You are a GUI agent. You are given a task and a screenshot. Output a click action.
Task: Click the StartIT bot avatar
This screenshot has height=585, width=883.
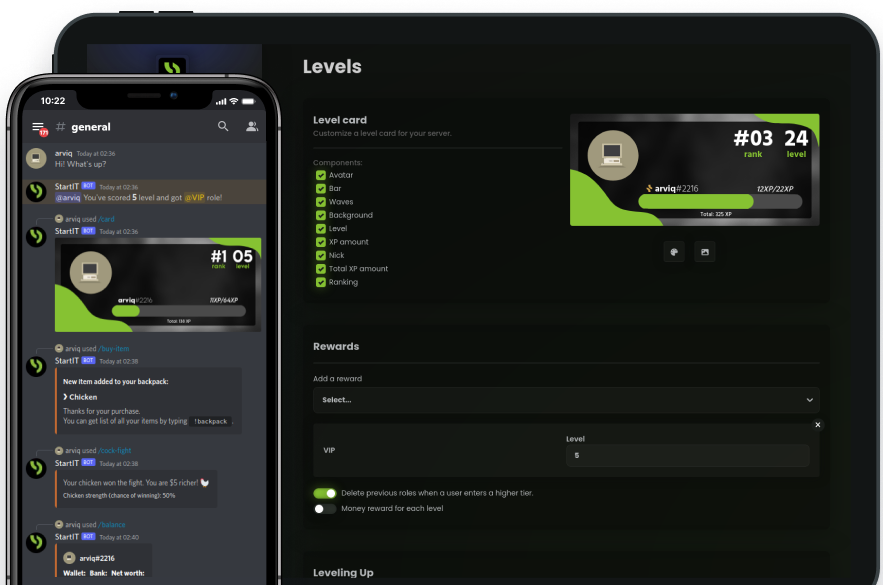(x=37, y=191)
